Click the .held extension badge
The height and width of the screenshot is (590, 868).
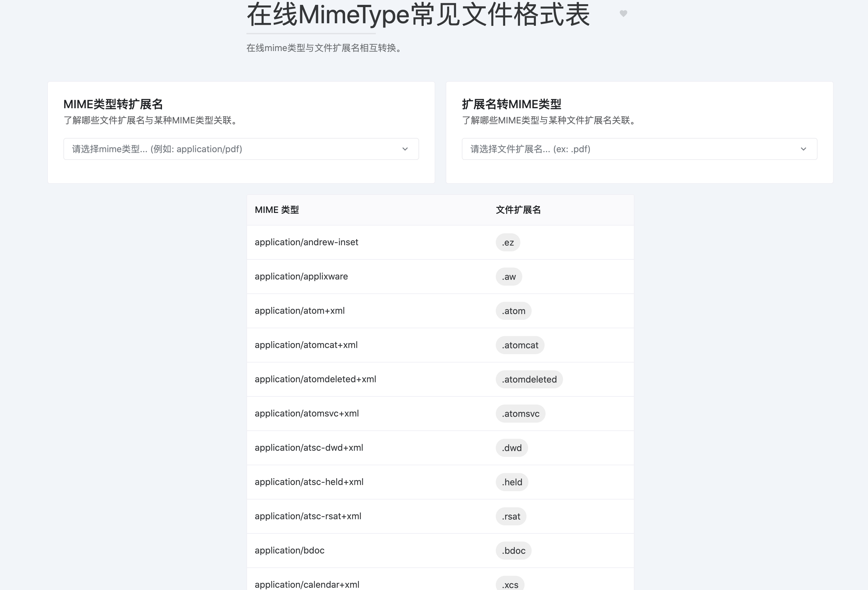click(x=512, y=482)
